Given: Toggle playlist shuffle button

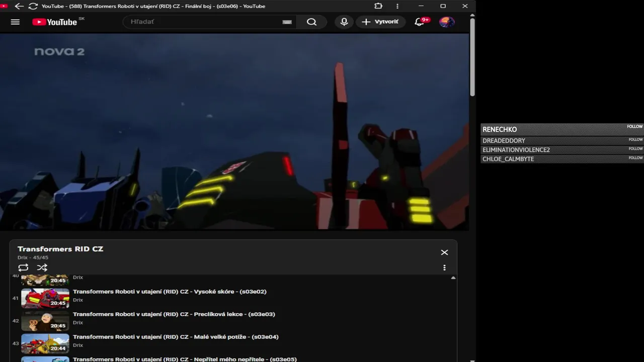Looking at the screenshot, I should tap(42, 267).
